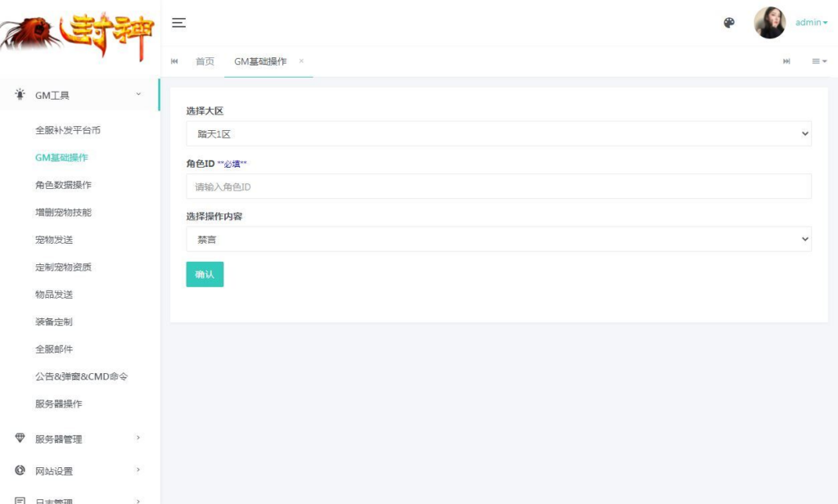Screen dimensions: 838x504
Task: Click the 确认 confirm button
Action: pyautogui.click(x=205, y=274)
